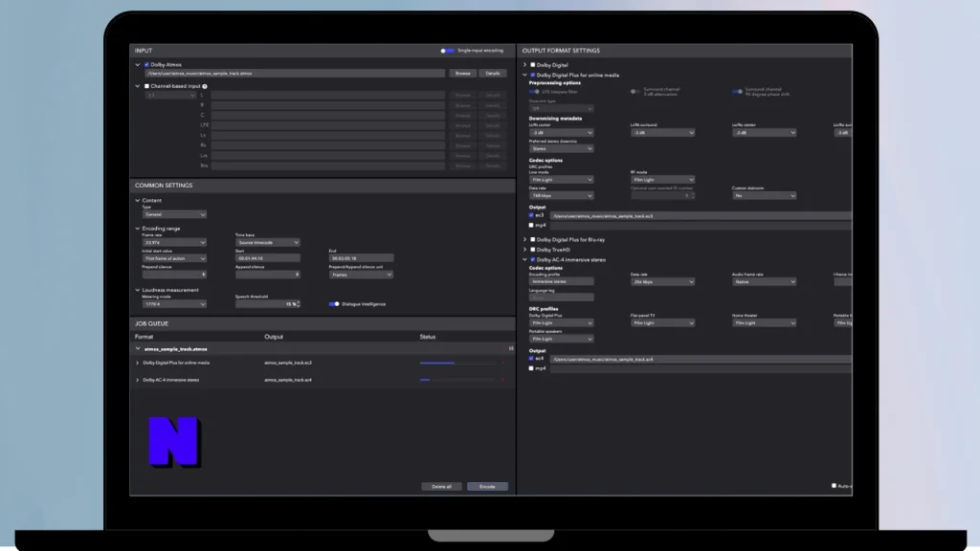The image size is (980, 551).
Task: Uncheck the ac4 output checkbox
Action: click(531, 359)
